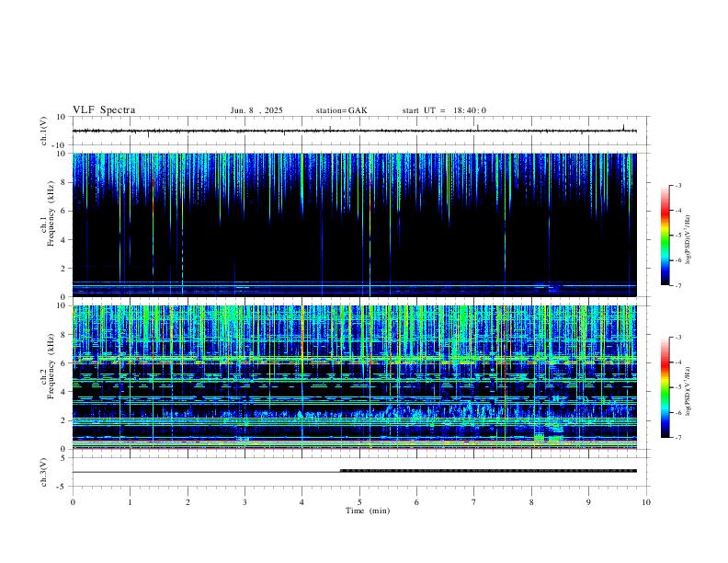The height and width of the screenshot is (563, 728).
Task: Click time axis tick label "1"
Action: pos(131,502)
